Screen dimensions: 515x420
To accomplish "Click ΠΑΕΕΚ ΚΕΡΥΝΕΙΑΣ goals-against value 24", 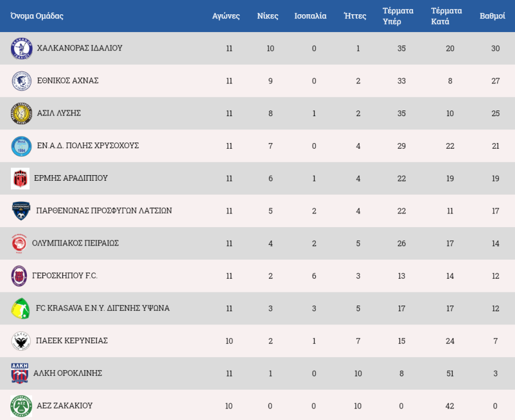I will tap(450, 341).
